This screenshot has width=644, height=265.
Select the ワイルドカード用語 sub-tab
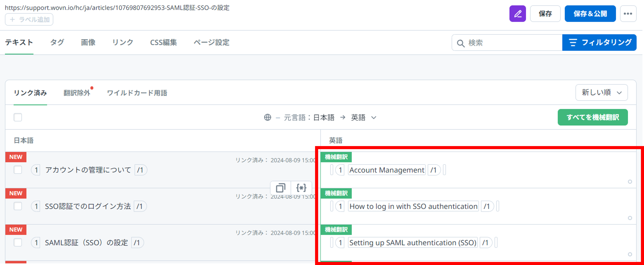coord(137,93)
